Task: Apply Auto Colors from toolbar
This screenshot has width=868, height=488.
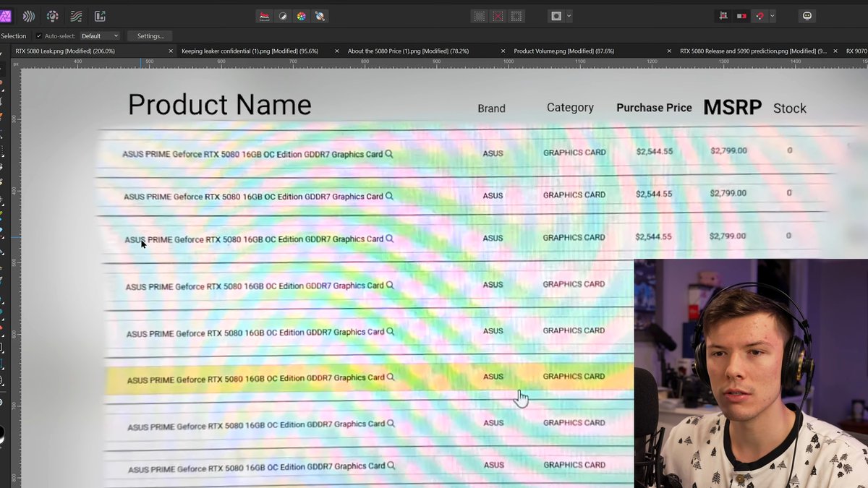Action: [x=302, y=16]
